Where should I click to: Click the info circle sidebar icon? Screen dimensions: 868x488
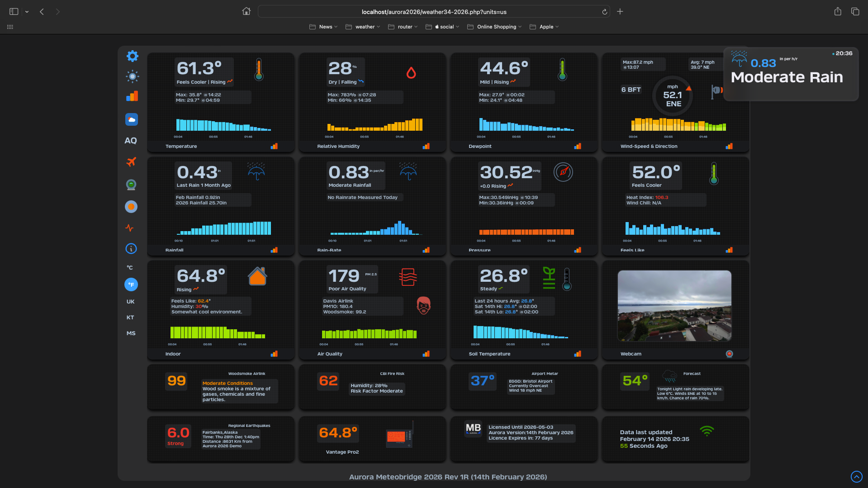[131, 249]
